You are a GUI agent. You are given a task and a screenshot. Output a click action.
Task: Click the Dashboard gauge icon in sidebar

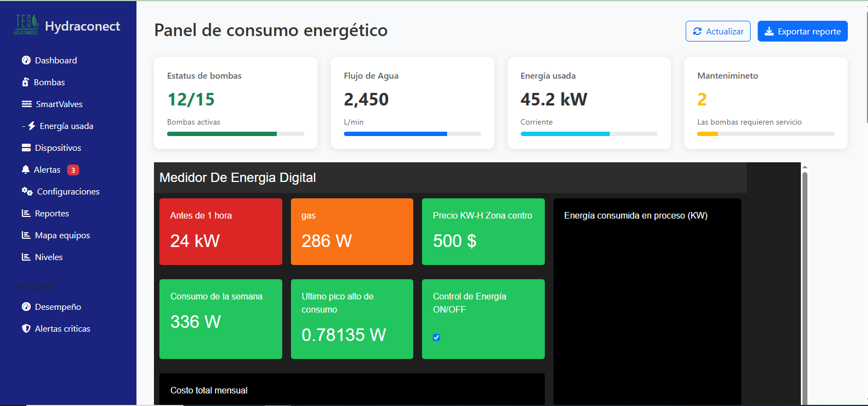26,60
